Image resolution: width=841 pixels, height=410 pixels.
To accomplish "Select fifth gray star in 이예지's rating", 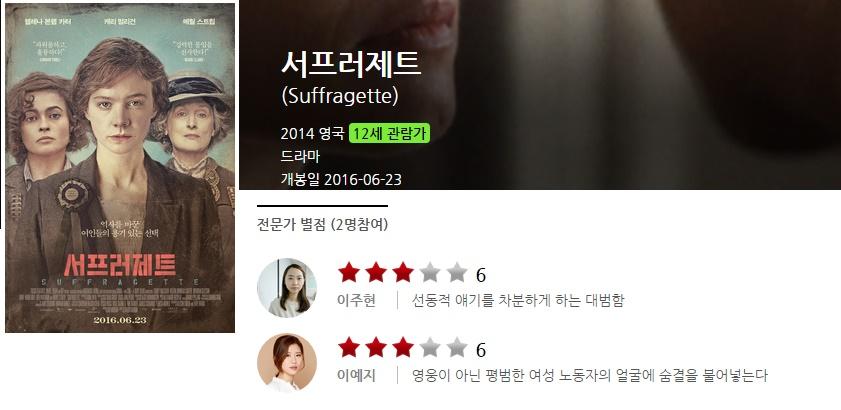I will click(457, 347).
